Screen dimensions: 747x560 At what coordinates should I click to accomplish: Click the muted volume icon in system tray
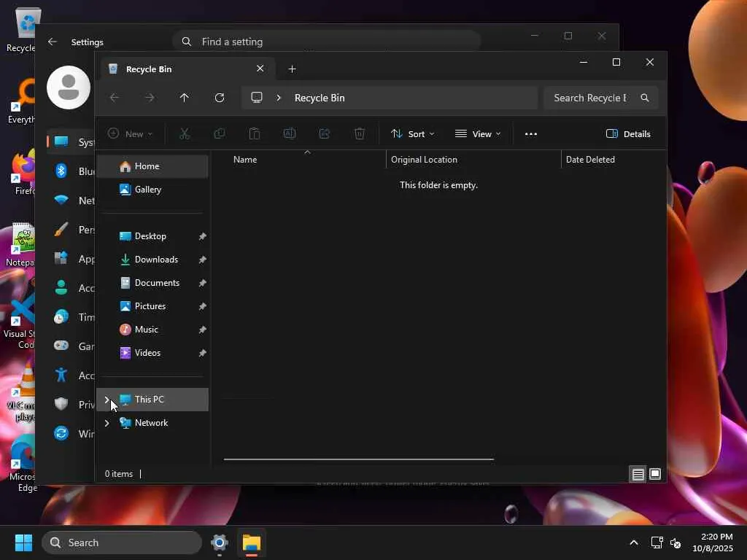676,542
